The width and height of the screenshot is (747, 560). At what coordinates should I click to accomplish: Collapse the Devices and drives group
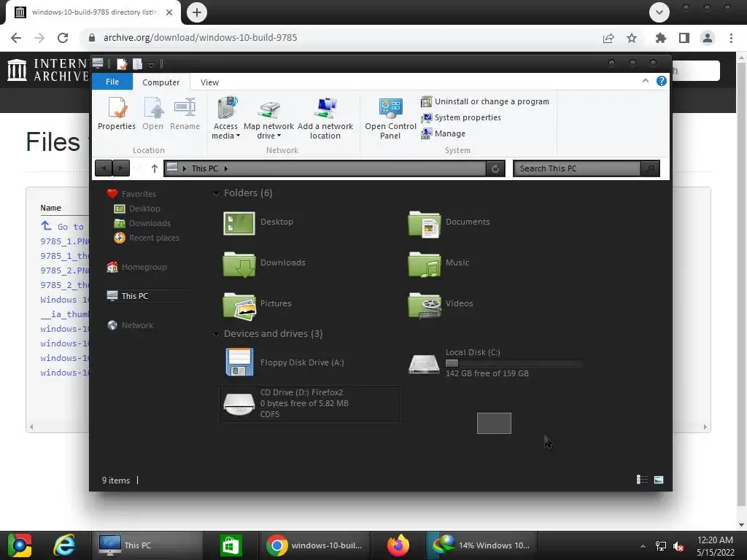point(216,334)
